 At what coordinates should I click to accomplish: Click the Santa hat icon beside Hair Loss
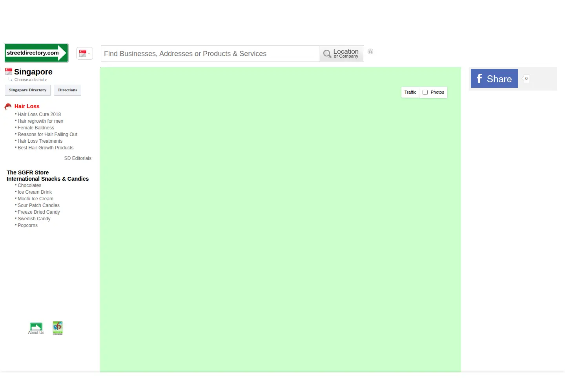click(x=8, y=106)
